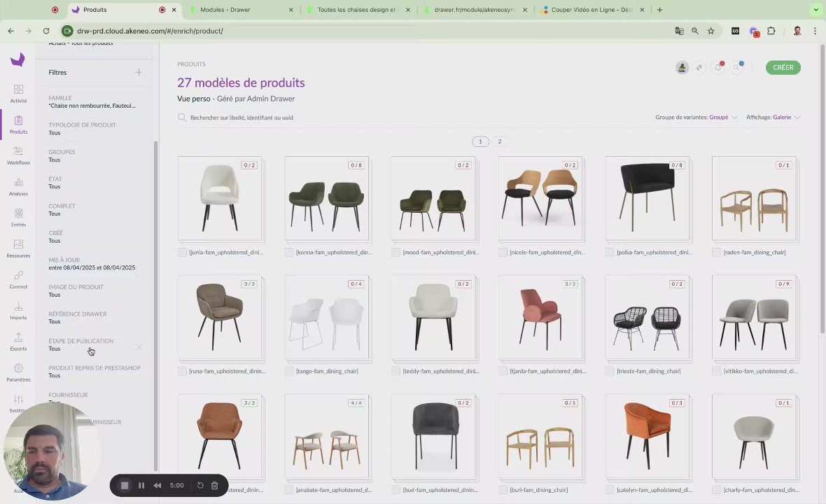
Task: Select page 1 of results
Action: 480,141
